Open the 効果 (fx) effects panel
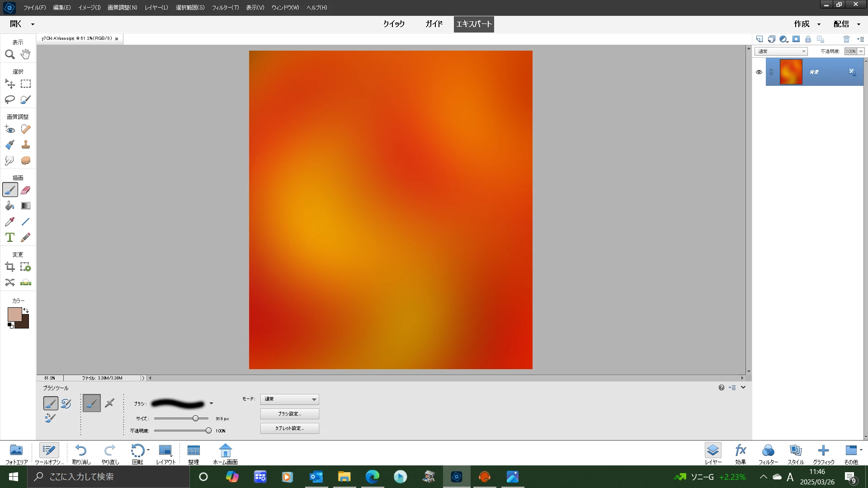 [x=741, y=453]
